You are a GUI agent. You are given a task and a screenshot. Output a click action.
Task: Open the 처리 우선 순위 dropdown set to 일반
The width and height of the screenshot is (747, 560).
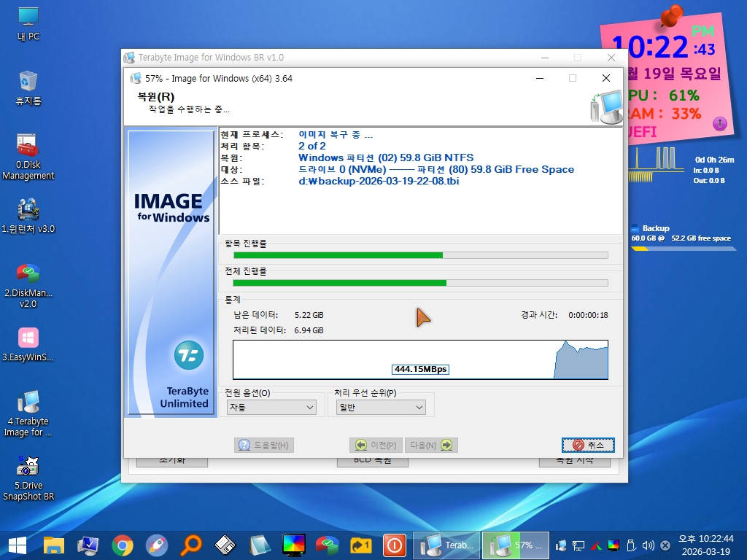(x=381, y=407)
